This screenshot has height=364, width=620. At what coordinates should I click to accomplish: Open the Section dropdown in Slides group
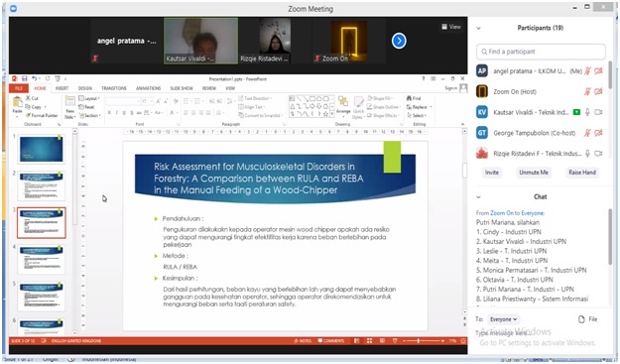pos(89,115)
